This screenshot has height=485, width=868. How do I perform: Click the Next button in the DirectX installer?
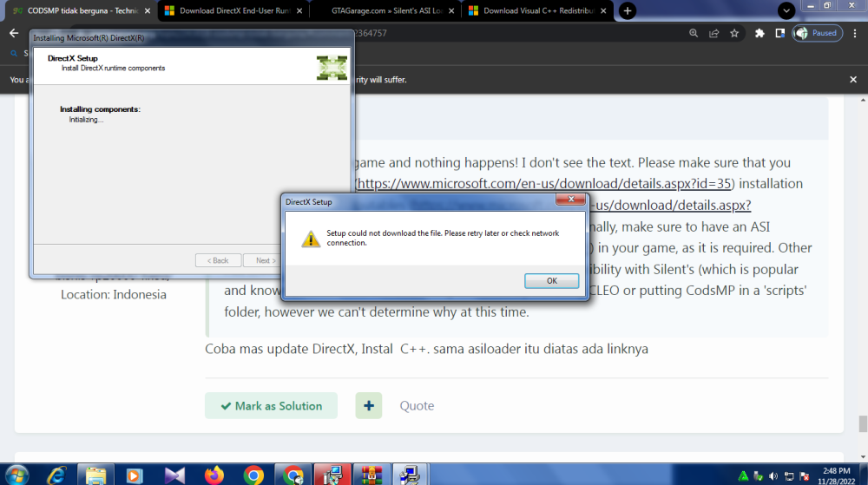tap(266, 260)
